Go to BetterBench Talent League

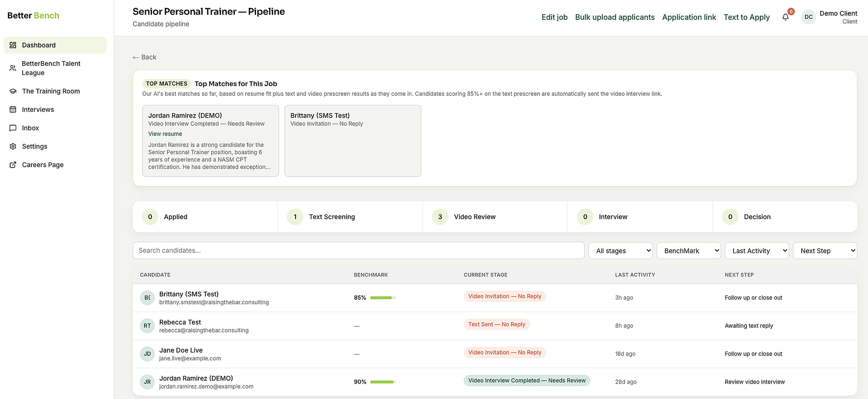click(x=55, y=68)
